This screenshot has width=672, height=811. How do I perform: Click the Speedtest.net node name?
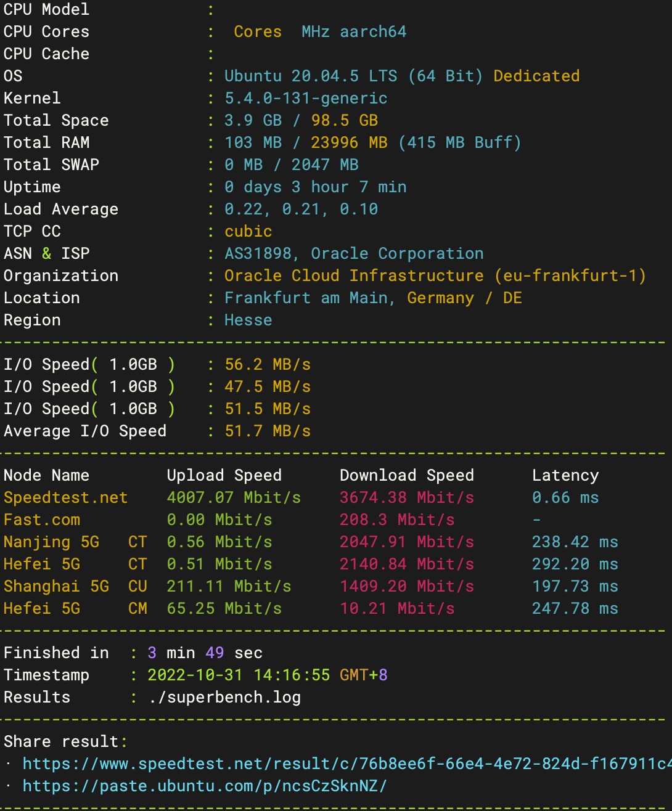[65, 498]
